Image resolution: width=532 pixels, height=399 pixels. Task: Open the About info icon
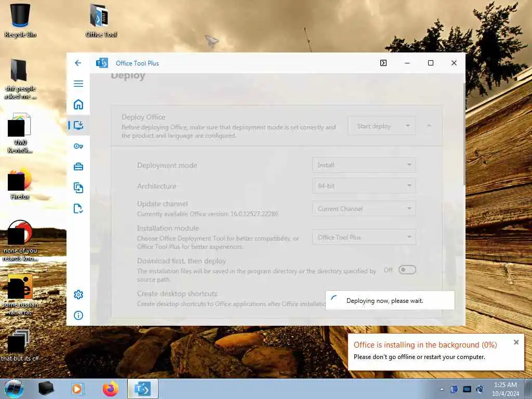[x=78, y=315]
